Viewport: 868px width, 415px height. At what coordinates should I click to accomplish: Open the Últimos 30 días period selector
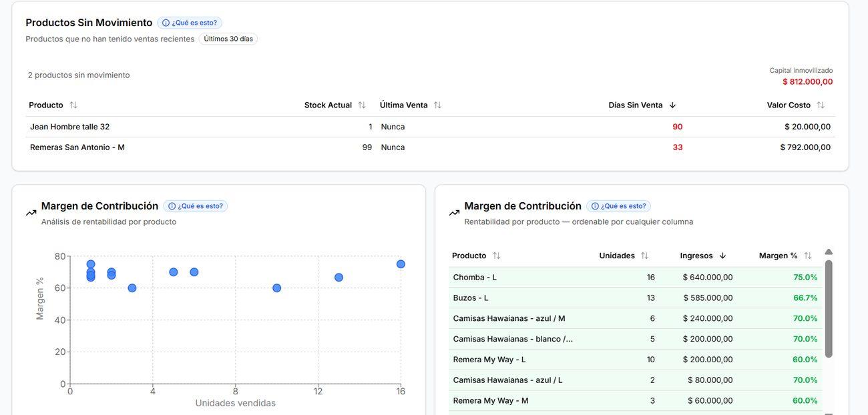(x=228, y=39)
